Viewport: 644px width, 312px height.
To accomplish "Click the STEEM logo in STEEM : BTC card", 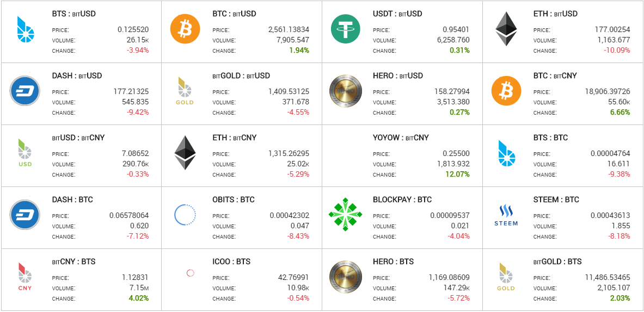I will coord(506,215).
